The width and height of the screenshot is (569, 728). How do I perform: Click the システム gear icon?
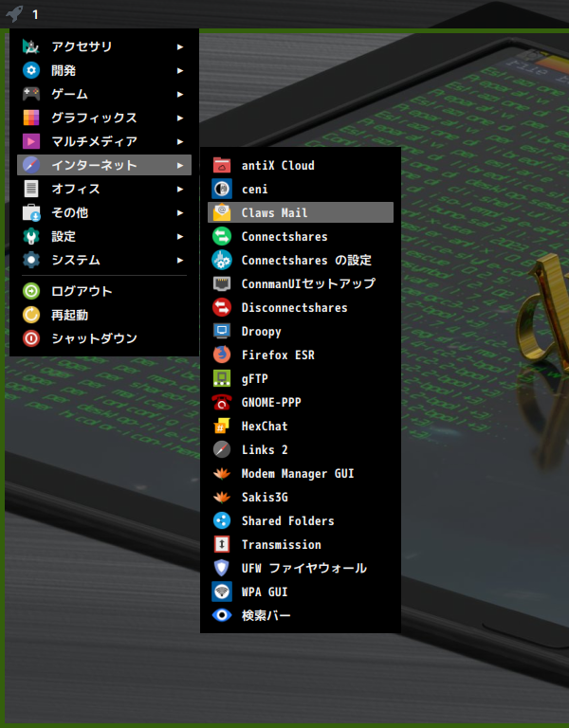click(31, 260)
